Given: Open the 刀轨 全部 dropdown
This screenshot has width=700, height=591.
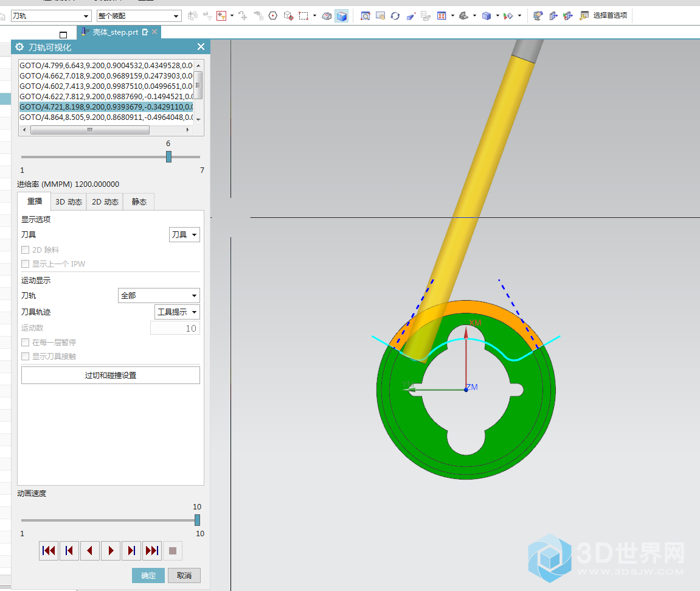Looking at the screenshot, I should (x=159, y=296).
